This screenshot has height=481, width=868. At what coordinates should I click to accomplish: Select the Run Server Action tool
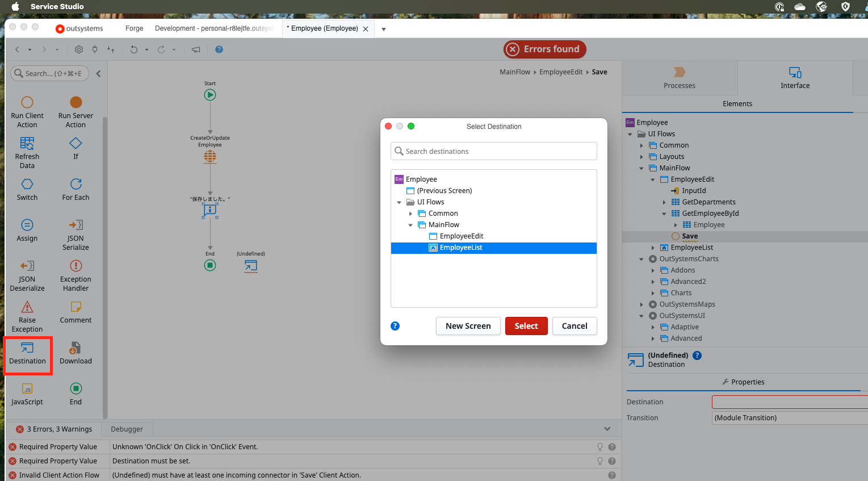coord(76,112)
